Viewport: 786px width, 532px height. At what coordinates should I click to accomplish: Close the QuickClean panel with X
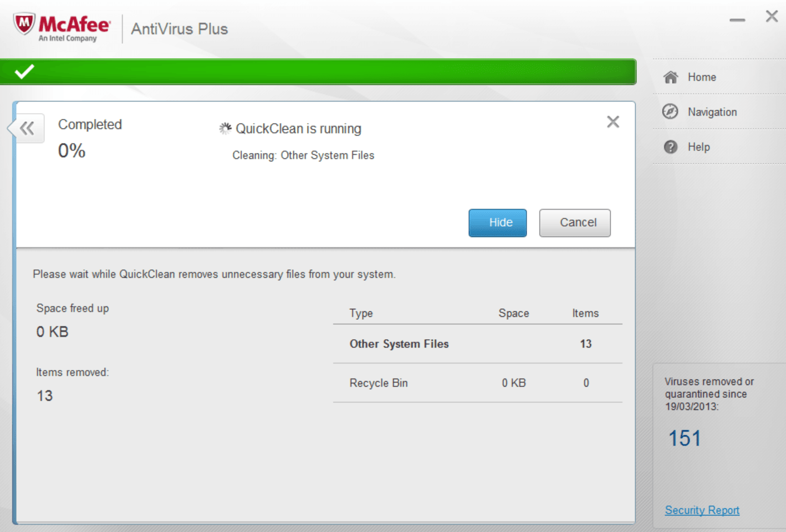coord(613,122)
